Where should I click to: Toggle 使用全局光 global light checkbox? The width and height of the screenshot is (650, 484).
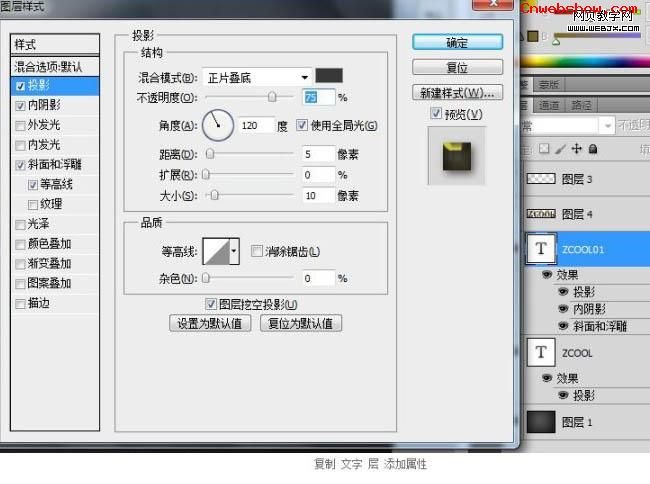pyautogui.click(x=302, y=125)
